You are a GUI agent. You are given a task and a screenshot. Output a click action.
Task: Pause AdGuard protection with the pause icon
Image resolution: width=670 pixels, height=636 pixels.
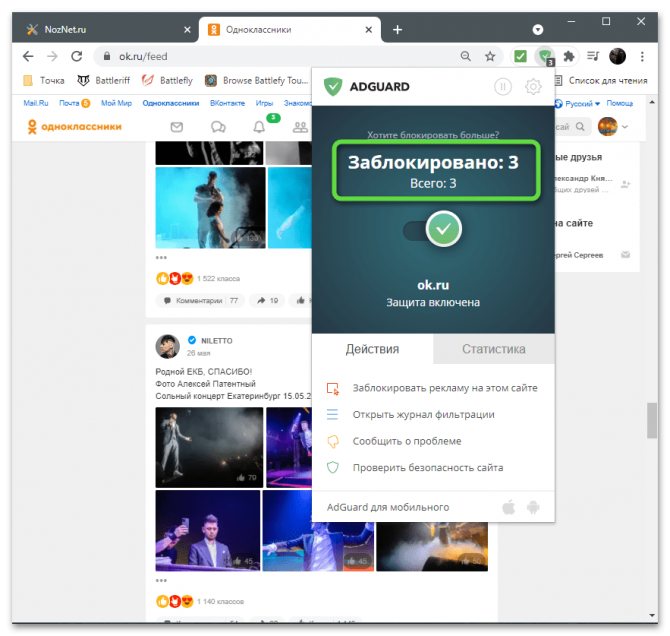pyautogui.click(x=502, y=87)
